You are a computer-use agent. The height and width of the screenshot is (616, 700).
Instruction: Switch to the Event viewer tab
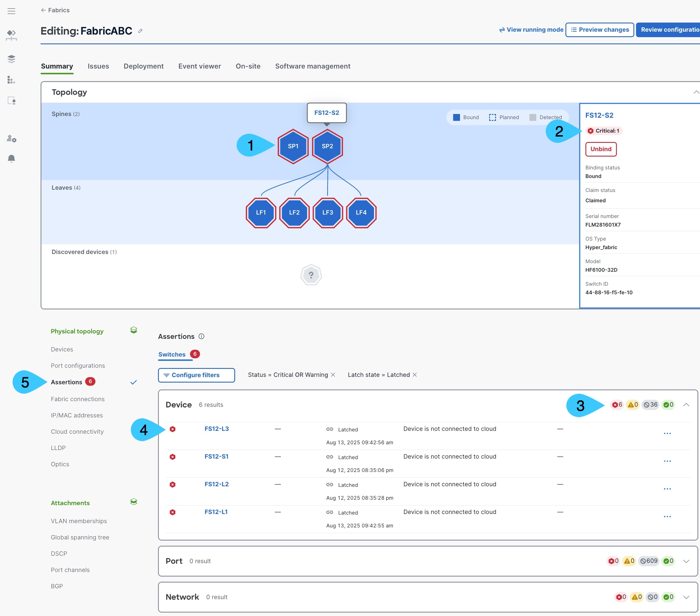(x=200, y=66)
